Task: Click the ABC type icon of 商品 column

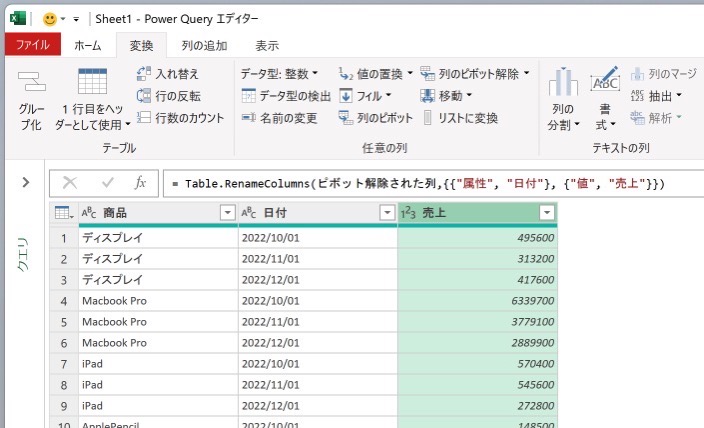Action: click(89, 212)
